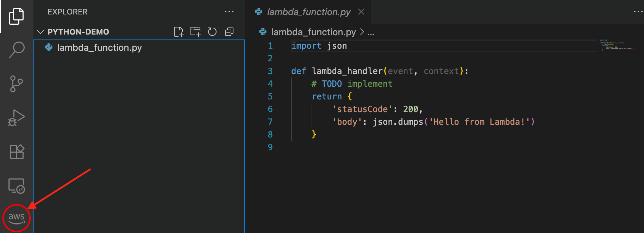Open Explorer's more actions ellipsis menu
This screenshot has height=233, width=644.
pyautogui.click(x=229, y=12)
